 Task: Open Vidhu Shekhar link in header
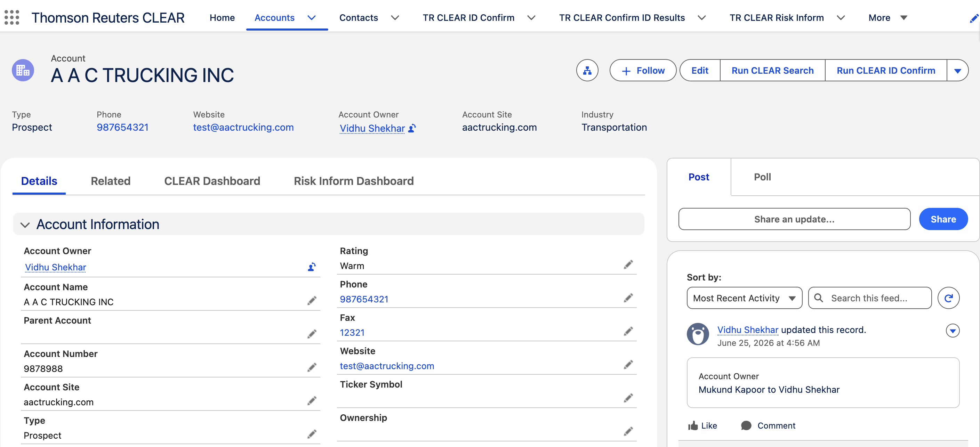pyautogui.click(x=372, y=129)
